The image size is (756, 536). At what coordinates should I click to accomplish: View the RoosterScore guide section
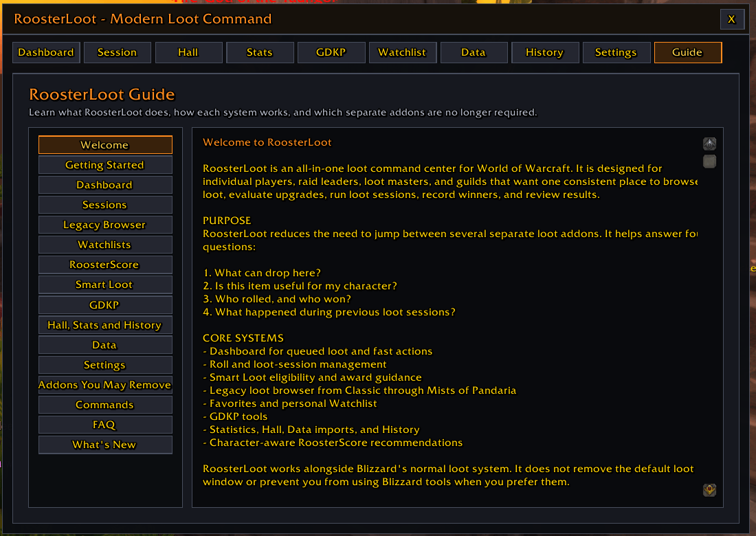coord(105,265)
